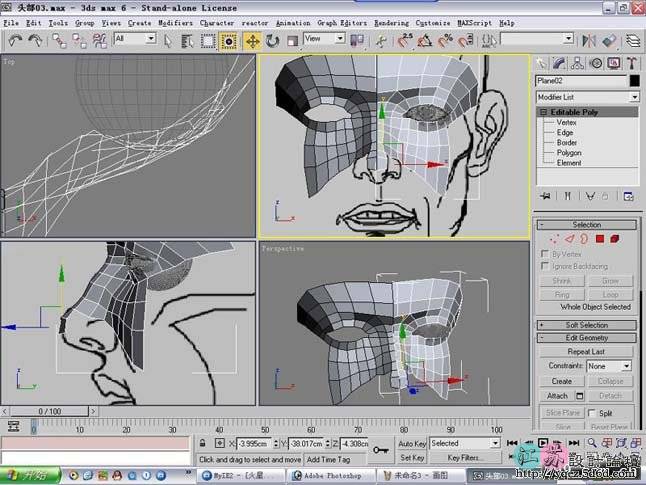The height and width of the screenshot is (485, 646).
Task: Select the Border sub-object level
Action: [566, 143]
